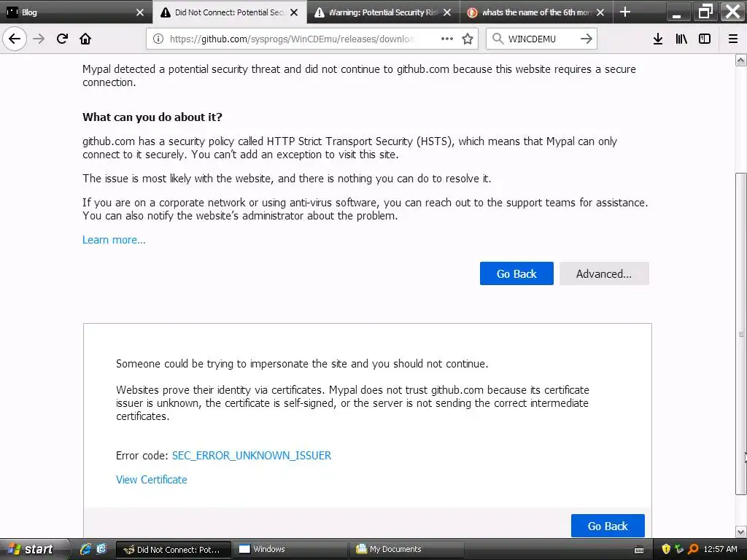Viewport: 747px width, 560px height.
Task: Click the upper blue Go Back button
Action: click(x=516, y=274)
